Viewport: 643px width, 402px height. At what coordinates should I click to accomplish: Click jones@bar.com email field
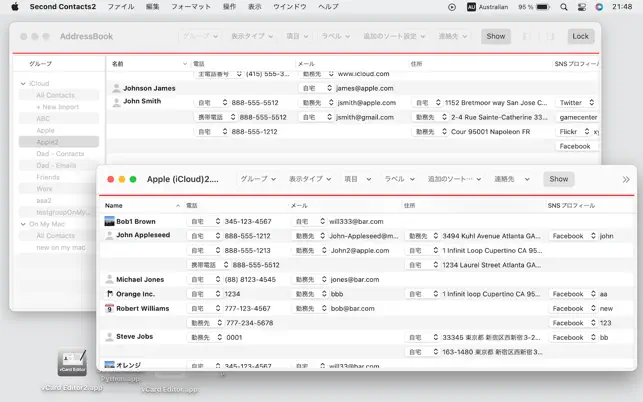(x=355, y=279)
